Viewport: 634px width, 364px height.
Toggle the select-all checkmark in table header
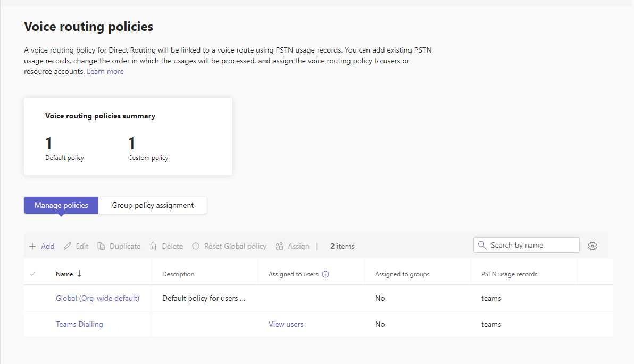point(32,274)
